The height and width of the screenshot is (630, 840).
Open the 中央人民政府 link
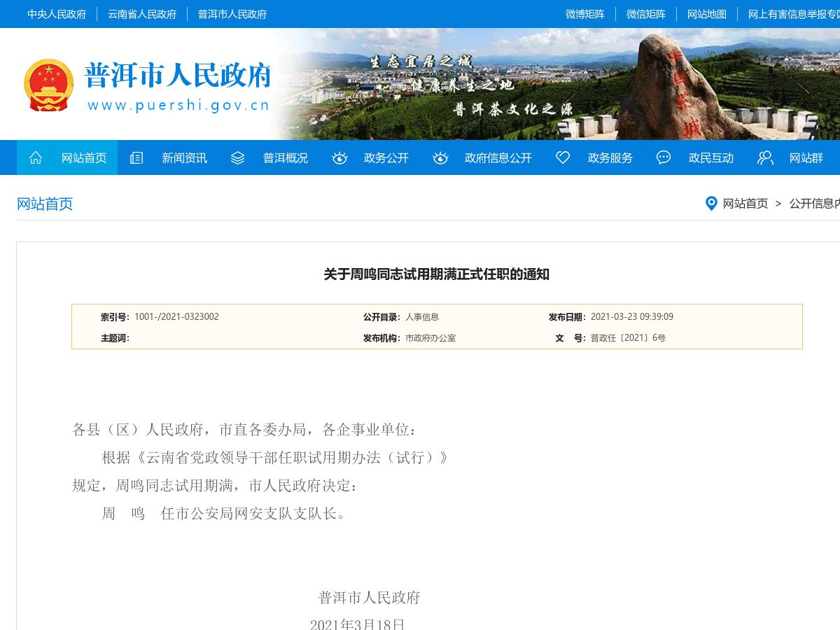[57, 14]
